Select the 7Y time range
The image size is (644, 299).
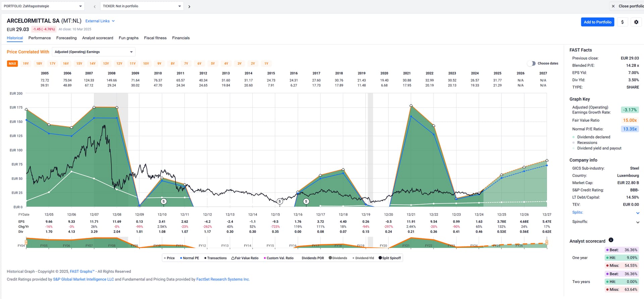186,63
